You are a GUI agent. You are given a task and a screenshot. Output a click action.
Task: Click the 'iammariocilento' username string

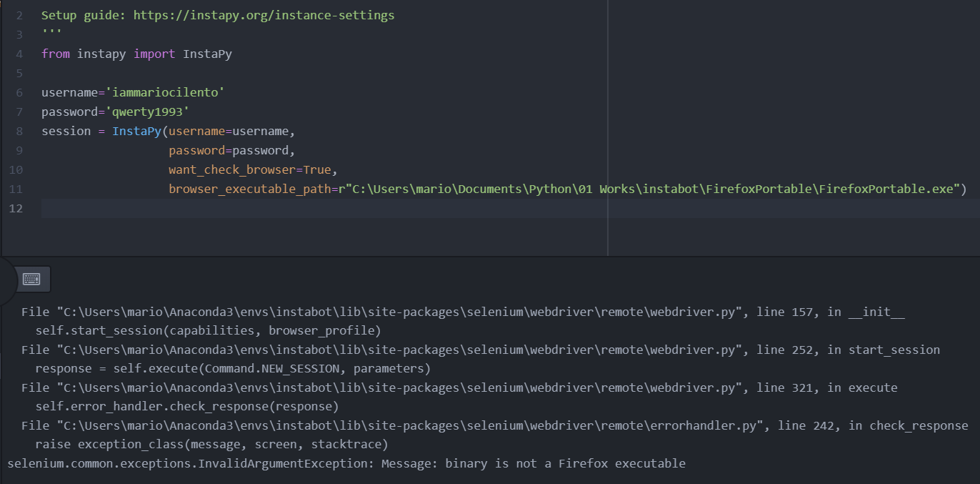click(x=166, y=92)
